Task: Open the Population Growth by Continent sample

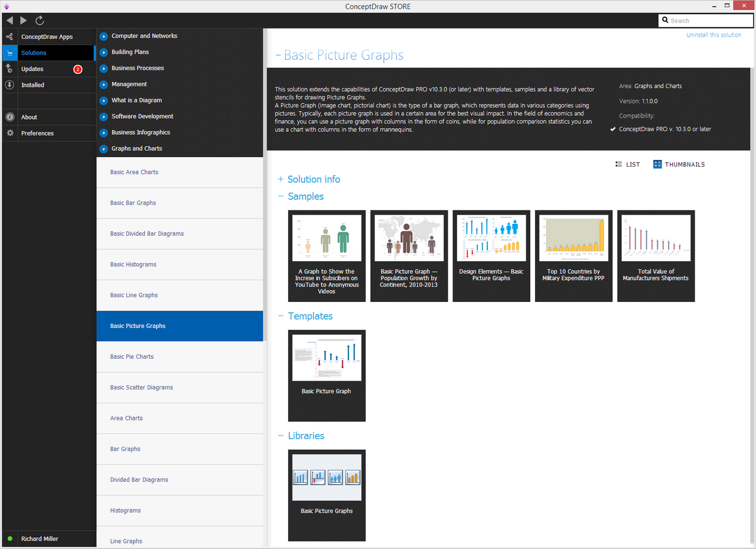Action: [409, 256]
